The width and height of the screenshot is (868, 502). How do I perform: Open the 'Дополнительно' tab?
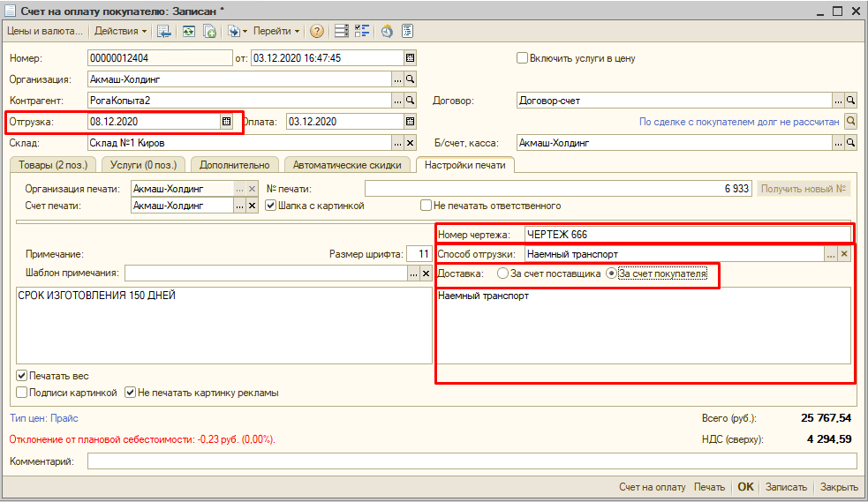[235, 165]
